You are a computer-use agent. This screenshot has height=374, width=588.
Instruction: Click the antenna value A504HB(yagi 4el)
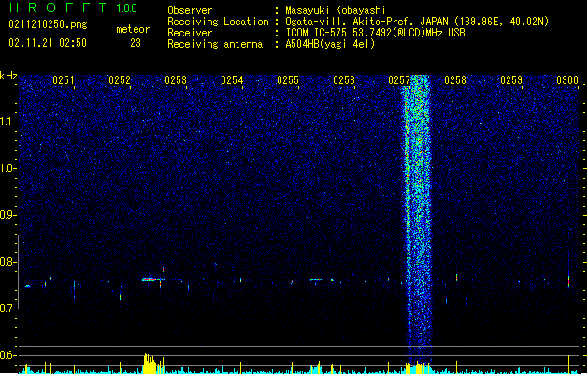330,44
